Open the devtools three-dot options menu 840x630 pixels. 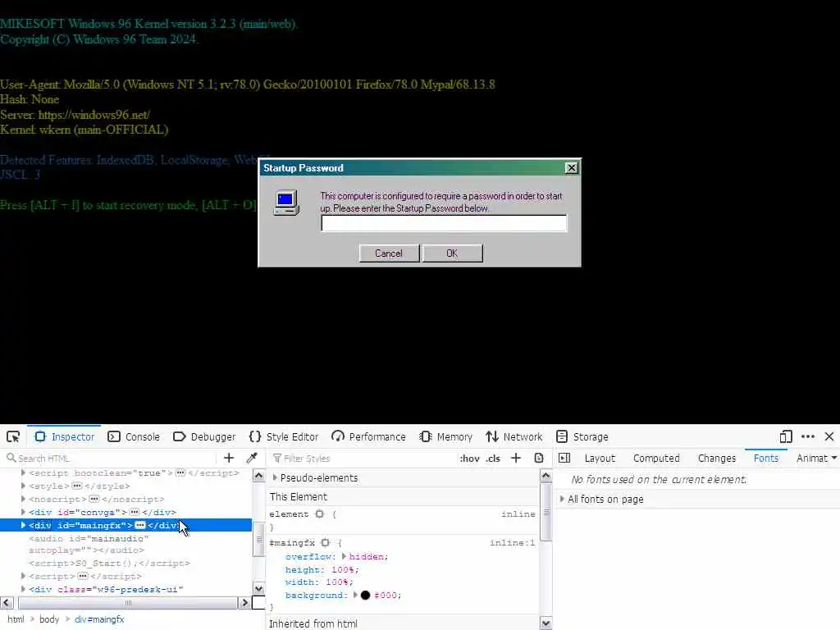pyautogui.click(x=808, y=436)
